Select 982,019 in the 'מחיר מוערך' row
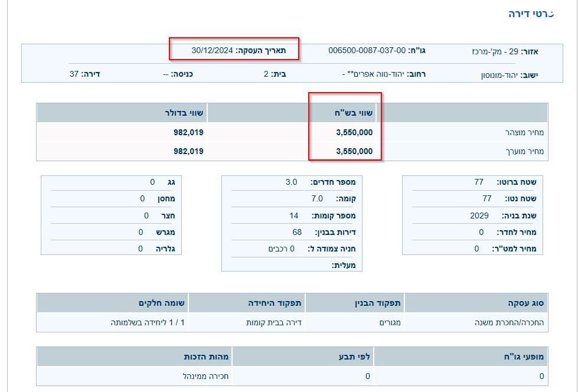Image resolution: width=578 pixels, height=392 pixels. [188, 151]
